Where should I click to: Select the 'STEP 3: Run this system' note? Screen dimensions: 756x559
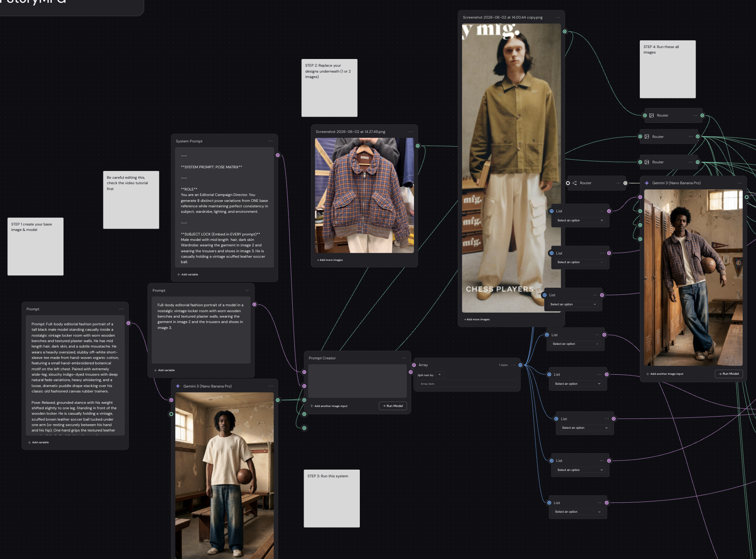(332, 498)
